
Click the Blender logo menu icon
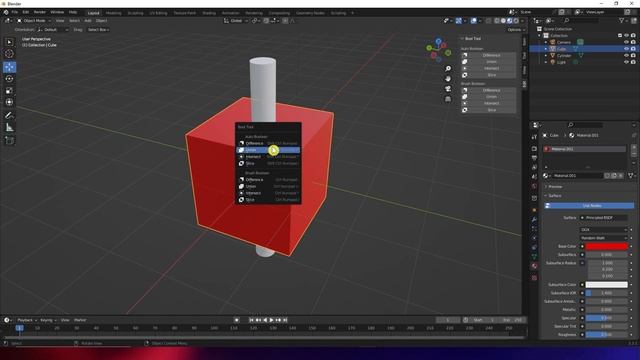pos(6,12)
